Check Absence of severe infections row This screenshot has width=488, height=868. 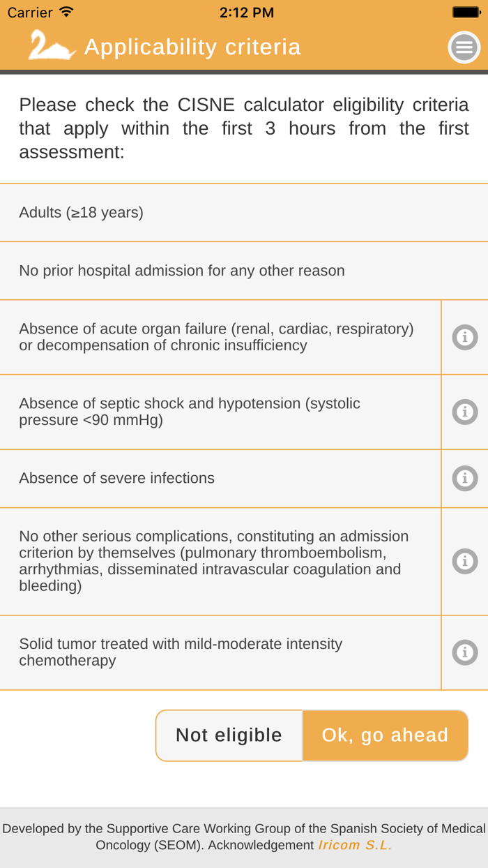point(220,479)
